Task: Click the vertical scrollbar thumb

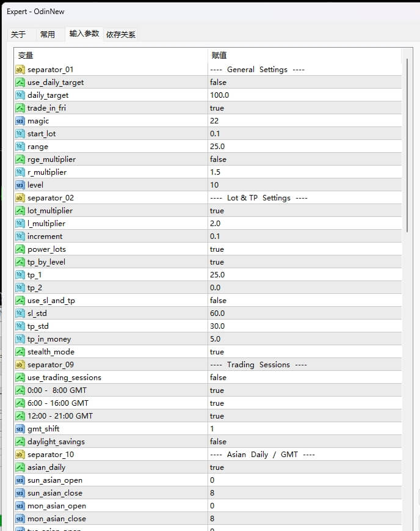Action: pos(407,147)
